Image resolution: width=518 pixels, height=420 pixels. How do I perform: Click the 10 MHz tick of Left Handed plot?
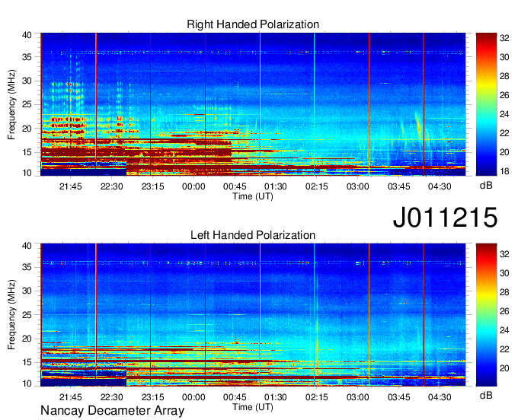[x=27, y=383]
